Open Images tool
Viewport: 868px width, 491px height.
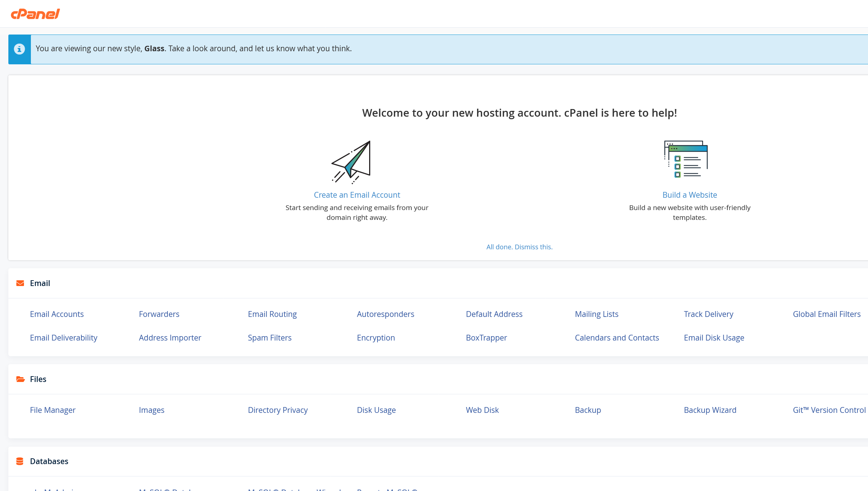coord(152,410)
